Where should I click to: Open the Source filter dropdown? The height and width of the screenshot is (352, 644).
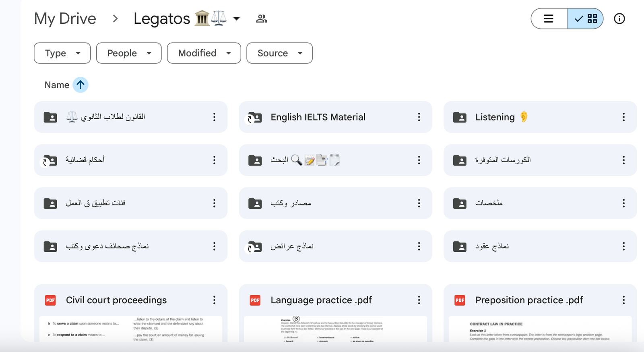point(279,53)
